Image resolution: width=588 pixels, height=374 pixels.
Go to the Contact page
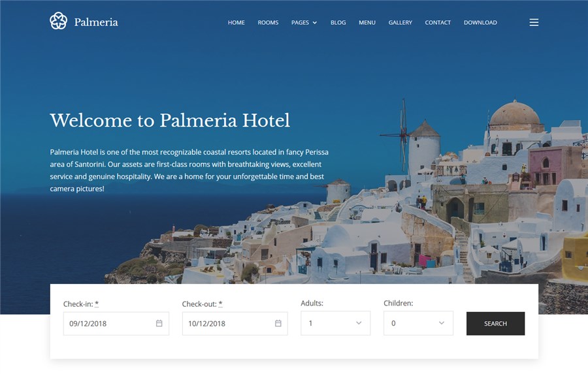[x=438, y=22]
